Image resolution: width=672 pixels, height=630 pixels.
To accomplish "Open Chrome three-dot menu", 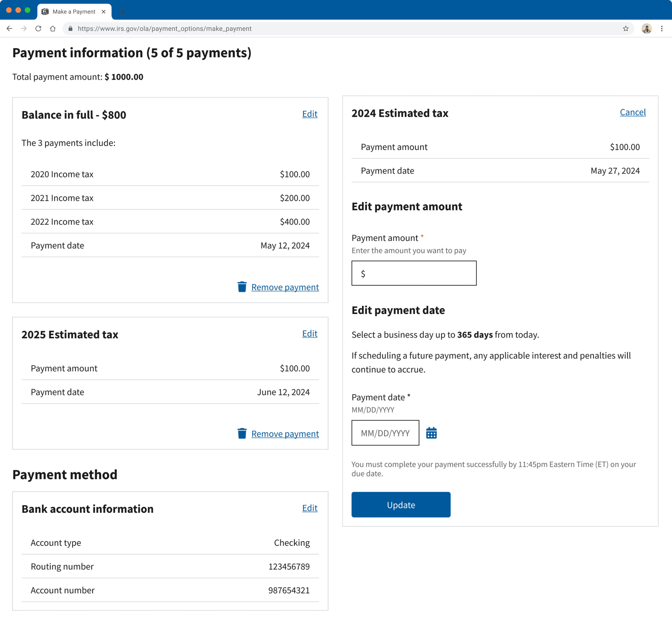I will point(661,29).
